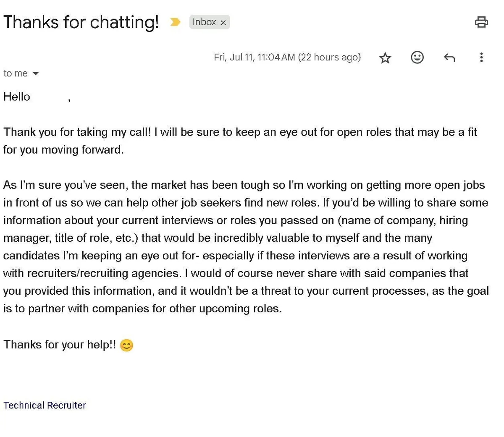This screenshot has width=504, height=437.
Task: Click the 'Fri, Jul 11, 11:04 AM' timestamp
Action: (x=254, y=58)
